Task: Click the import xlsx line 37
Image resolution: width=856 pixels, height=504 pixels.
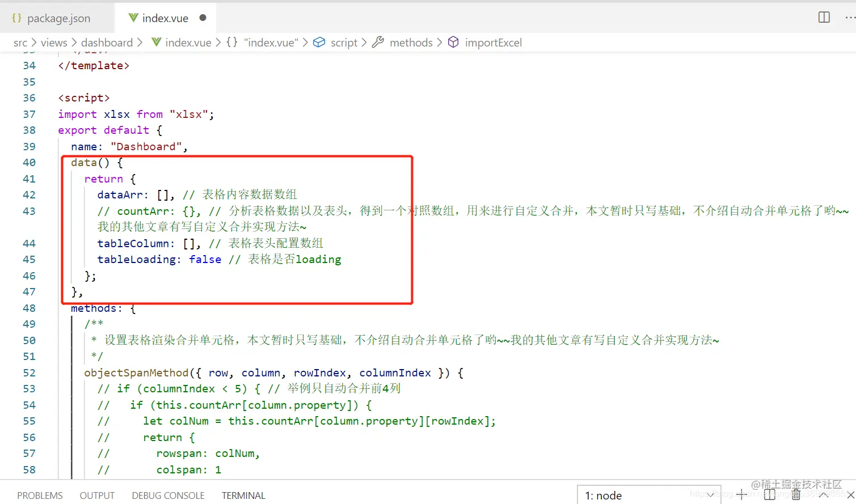Action: (136, 115)
